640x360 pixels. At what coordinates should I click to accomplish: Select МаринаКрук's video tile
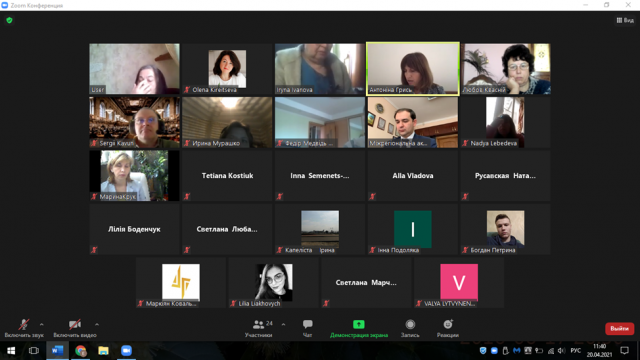(x=134, y=176)
